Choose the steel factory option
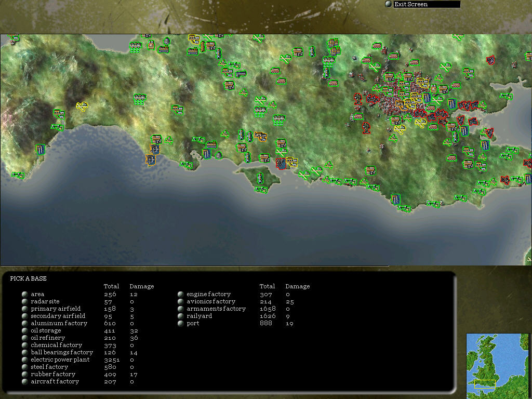 click(x=25, y=367)
